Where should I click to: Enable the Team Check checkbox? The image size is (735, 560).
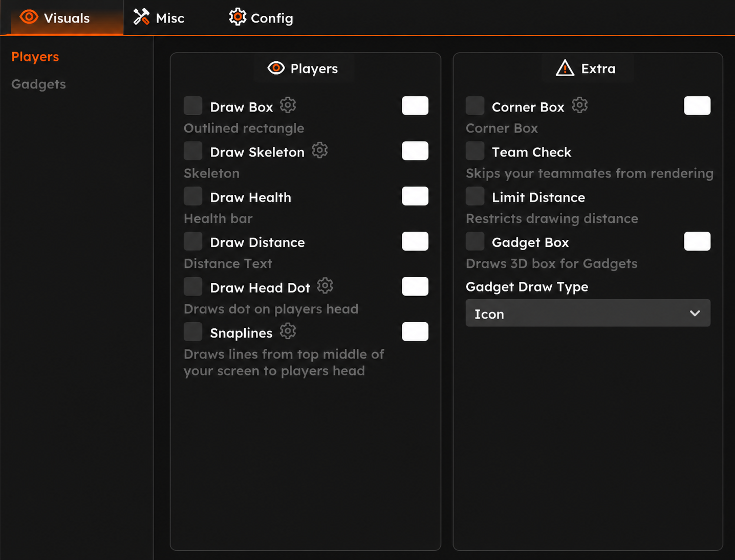coord(475,151)
